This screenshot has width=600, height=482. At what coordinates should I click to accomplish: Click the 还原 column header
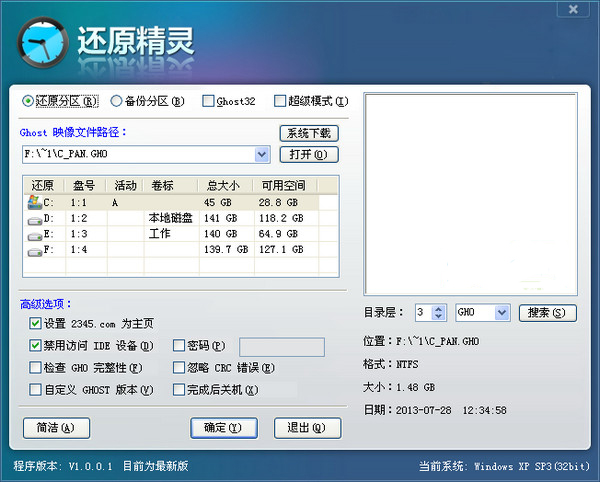(44, 186)
